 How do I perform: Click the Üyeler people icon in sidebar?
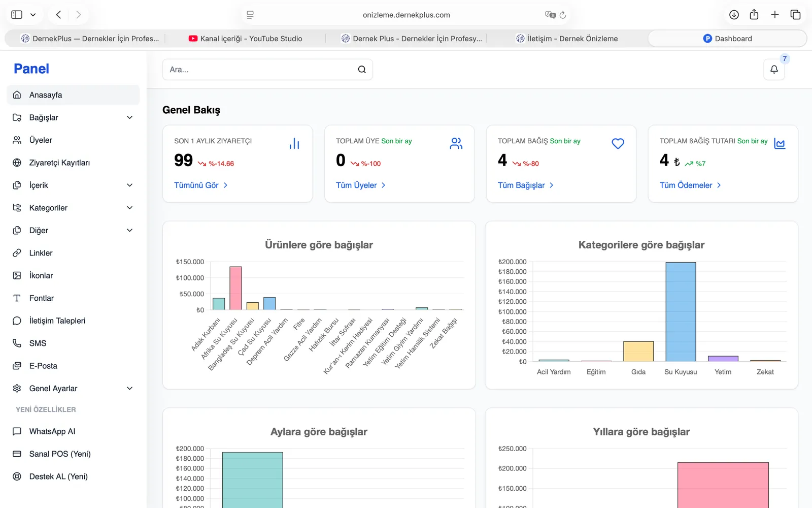[17, 140]
